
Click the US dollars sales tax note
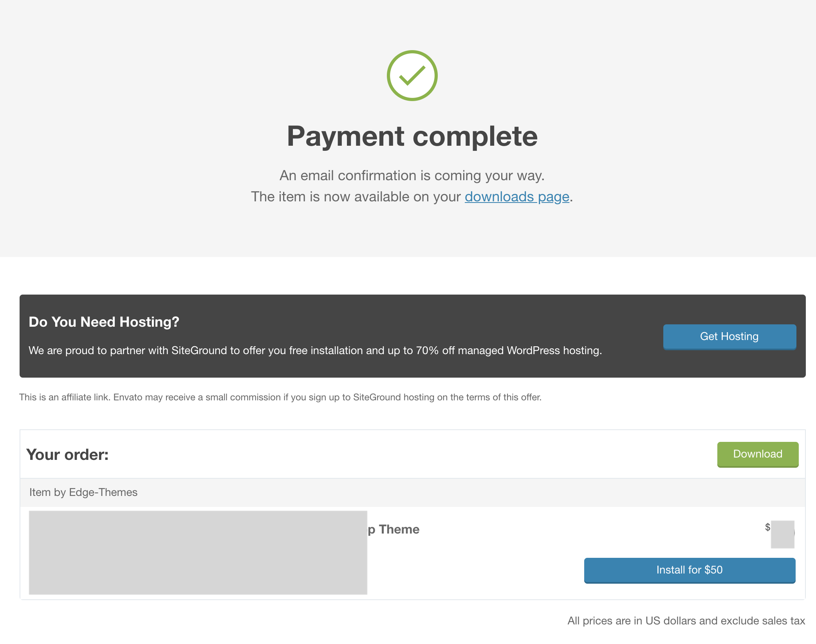686,621
